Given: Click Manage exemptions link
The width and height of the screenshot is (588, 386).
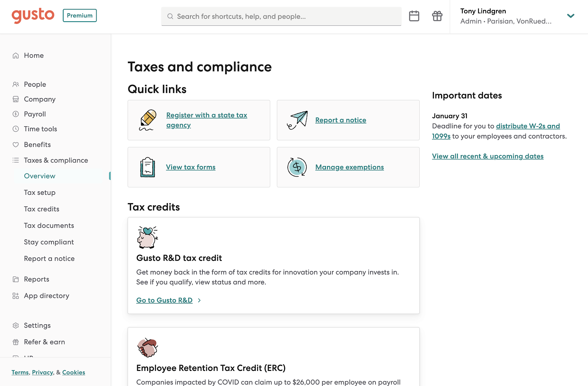Looking at the screenshot, I should tap(349, 167).
